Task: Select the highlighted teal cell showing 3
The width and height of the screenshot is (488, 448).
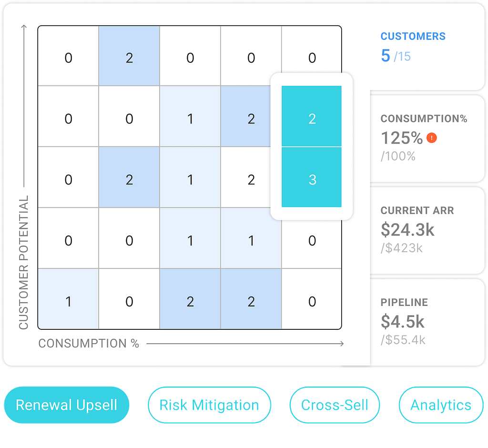Action: (312, 177)
